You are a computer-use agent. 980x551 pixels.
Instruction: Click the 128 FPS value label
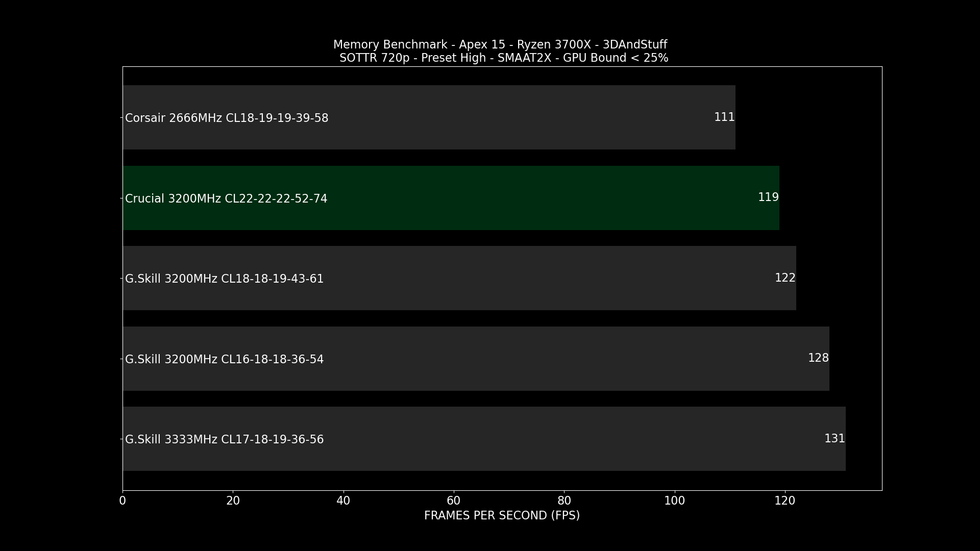818,358
